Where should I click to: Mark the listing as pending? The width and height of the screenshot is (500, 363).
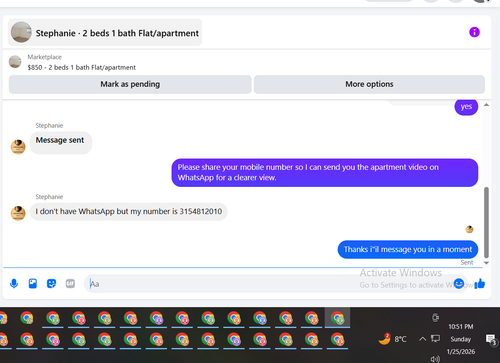point(130,84)
